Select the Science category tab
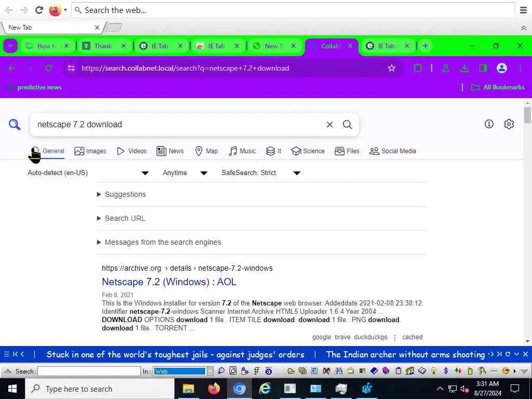This screenshot has width=532, height=399. tap(308, 151)
